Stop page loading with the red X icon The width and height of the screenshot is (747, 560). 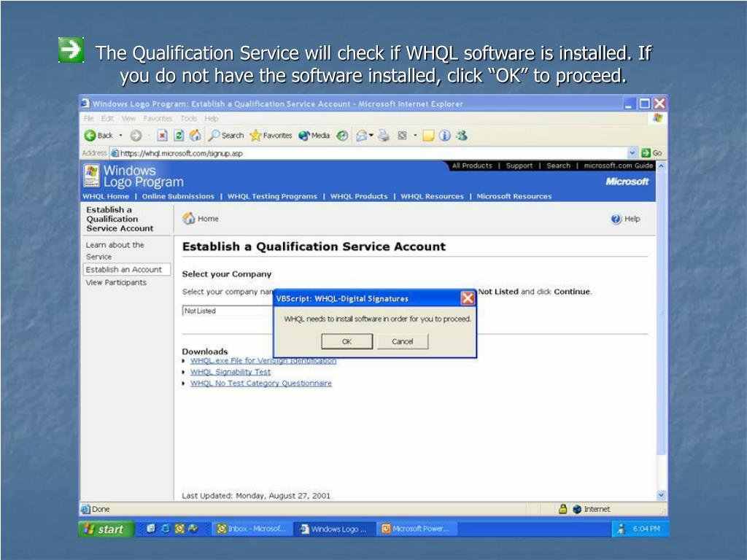pyautogui.click(x=163, y=136)
